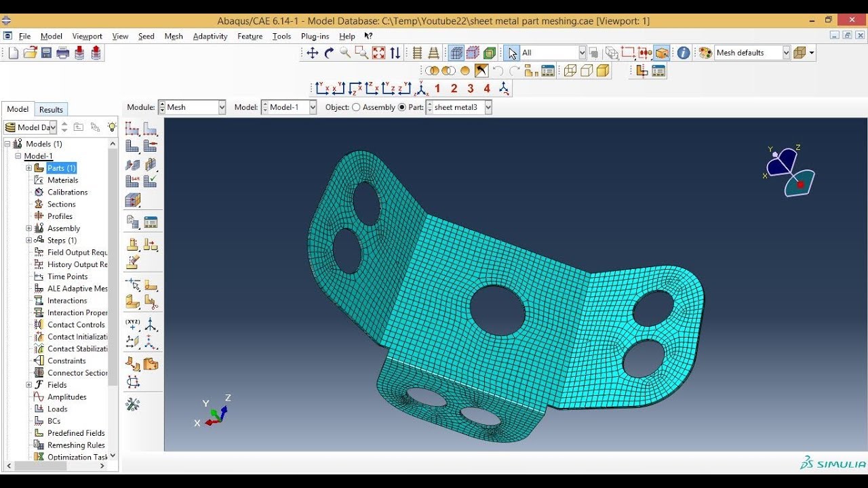Open the Virtual Topology create tool
Image resolution: width=868 pixels, height=488 pixels.
(x=133, y=364)
